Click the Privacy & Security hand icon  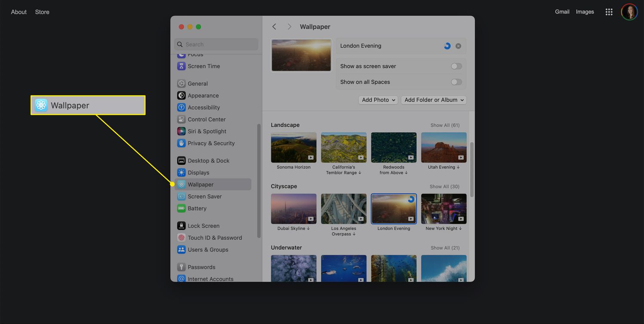point(181,143)
